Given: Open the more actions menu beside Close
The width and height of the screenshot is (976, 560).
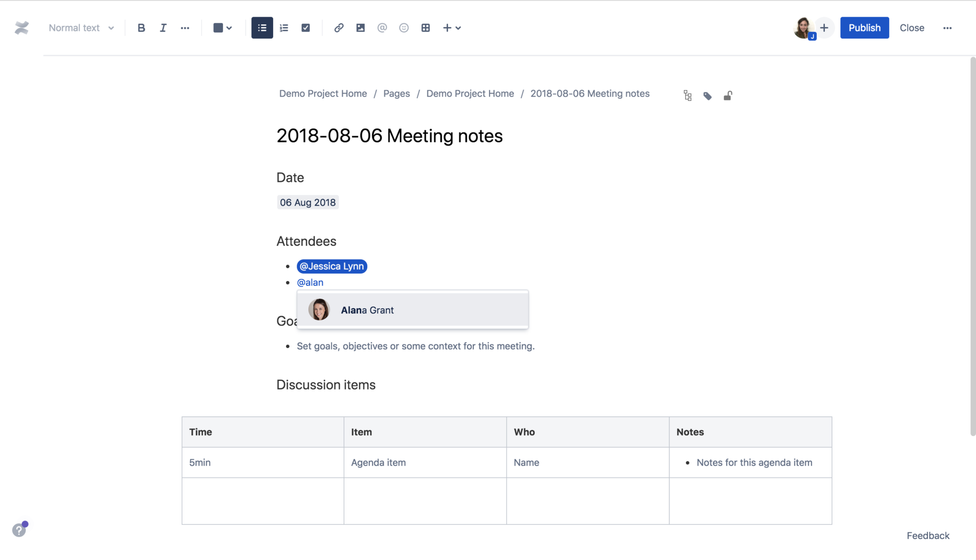Looking at the screenshot, I should (x=947, y=28).
